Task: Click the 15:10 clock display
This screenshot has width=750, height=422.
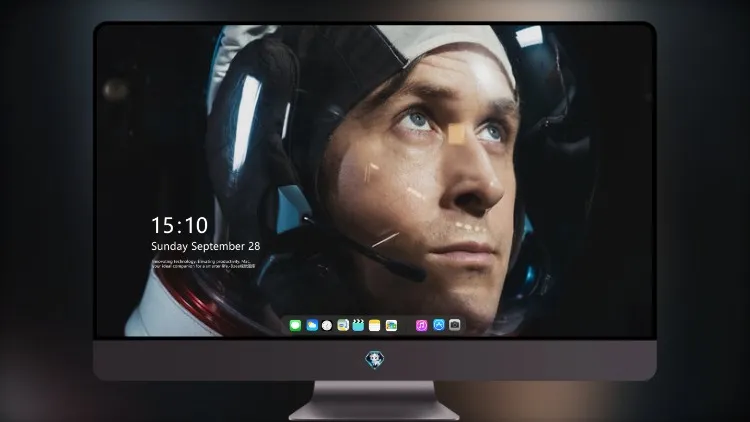Action: (x=179, y=225)
